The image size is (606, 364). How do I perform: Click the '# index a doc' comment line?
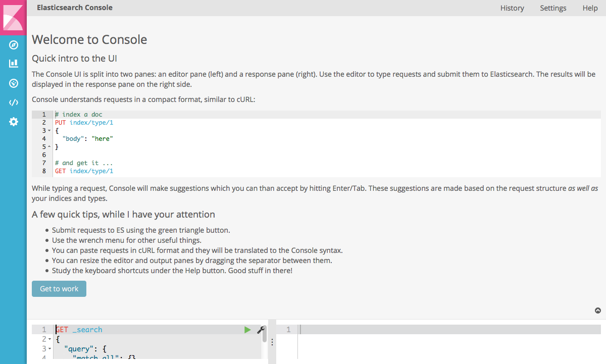(x=79, y=115)
